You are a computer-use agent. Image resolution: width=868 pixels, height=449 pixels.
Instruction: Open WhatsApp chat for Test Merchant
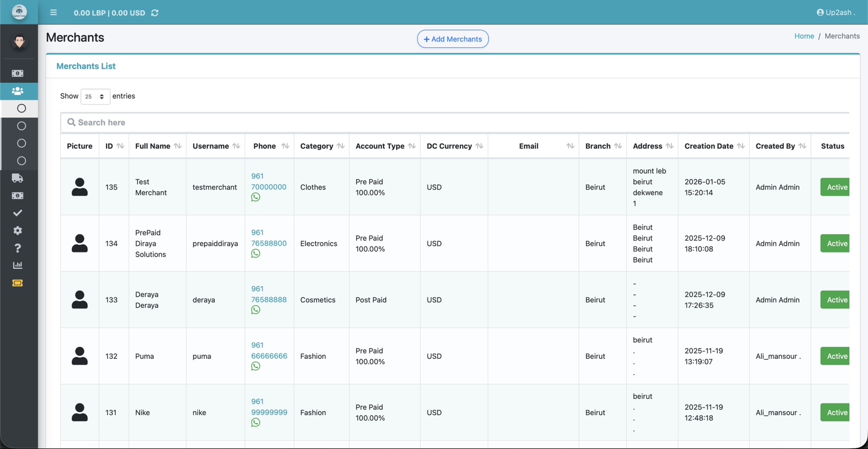coord(256,197)
